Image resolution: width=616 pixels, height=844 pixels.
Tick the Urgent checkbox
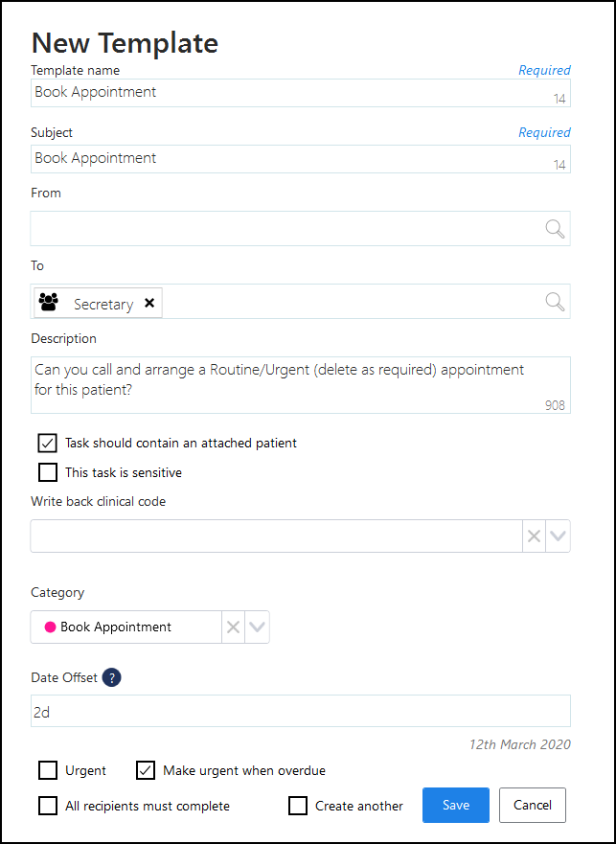coord(48,770)
